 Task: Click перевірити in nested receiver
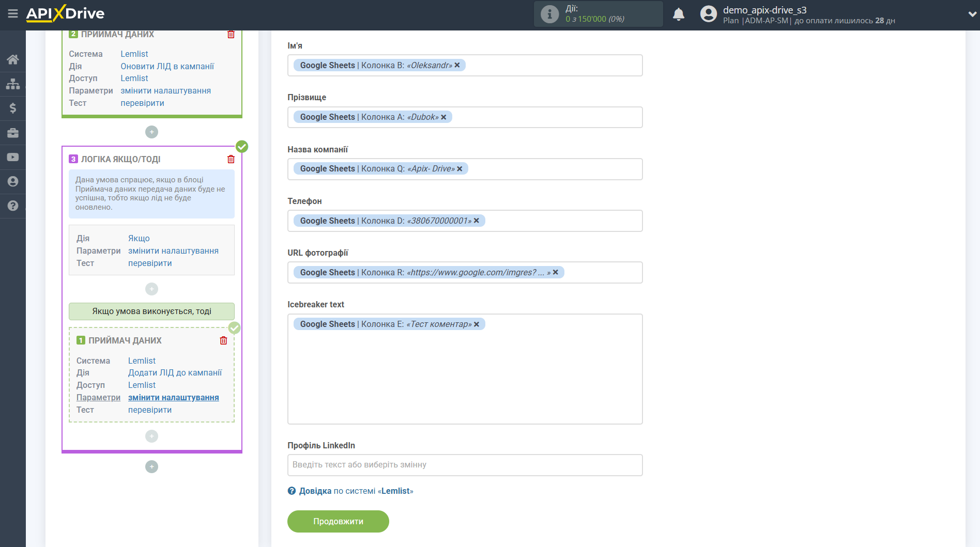pos(150,410)
